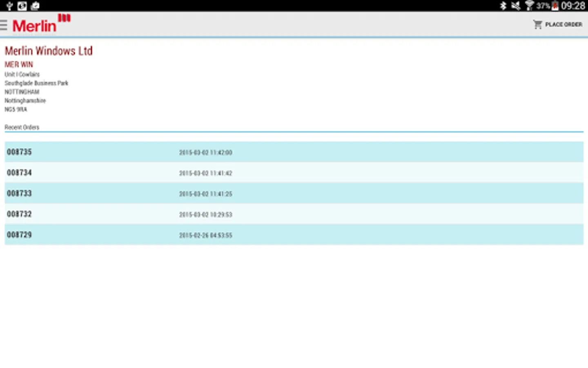Tap the USB connection icon in the notification bar

point(9,6)
